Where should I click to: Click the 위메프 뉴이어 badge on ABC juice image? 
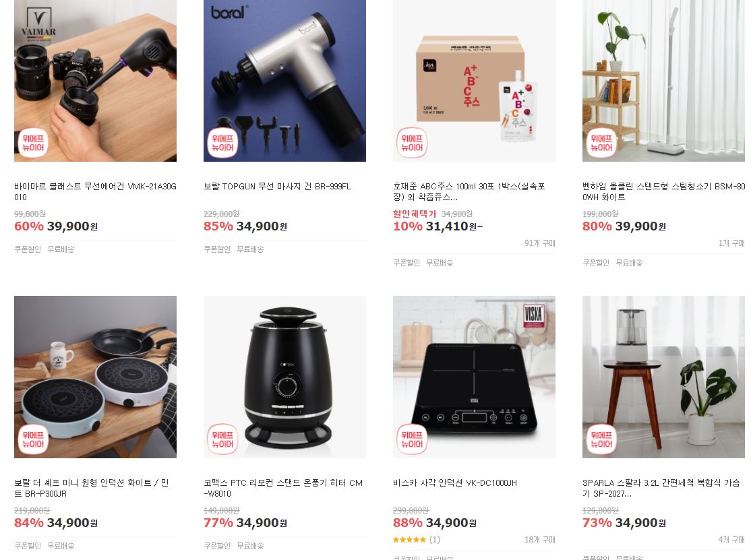tap(412, 143)
